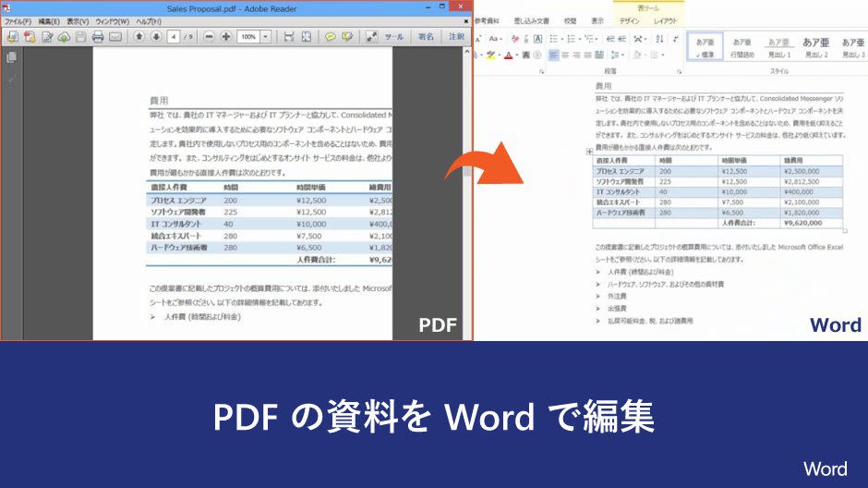Screen dimensions: 868x488
Task: Open the ツール pane in Adobe Reader
Action: click(394, 37)
